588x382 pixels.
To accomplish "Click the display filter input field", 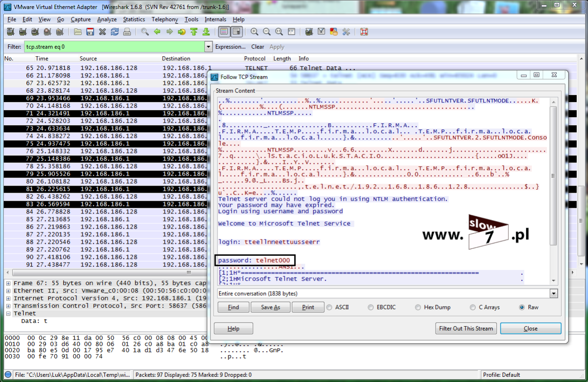I will [114, 47].
